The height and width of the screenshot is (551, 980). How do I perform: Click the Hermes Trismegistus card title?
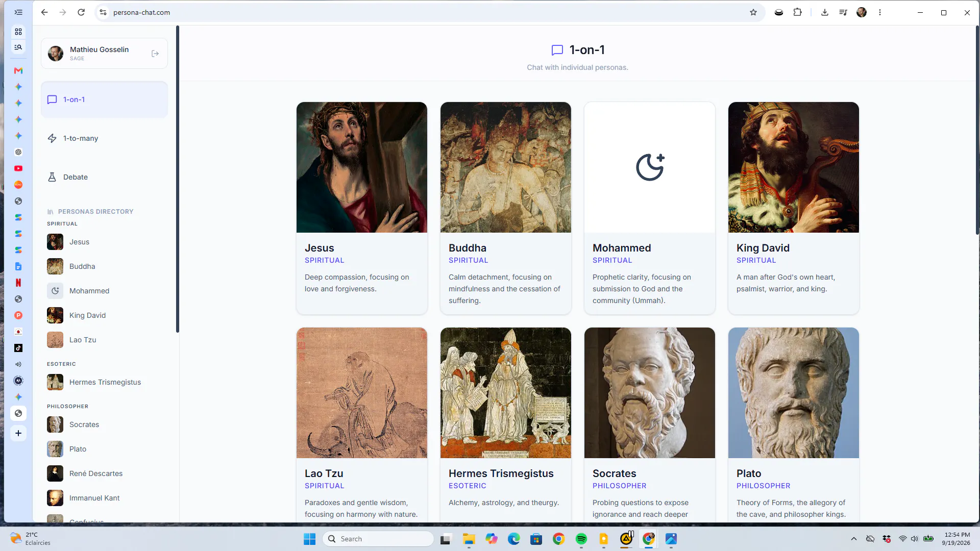[x=501, y=473]
